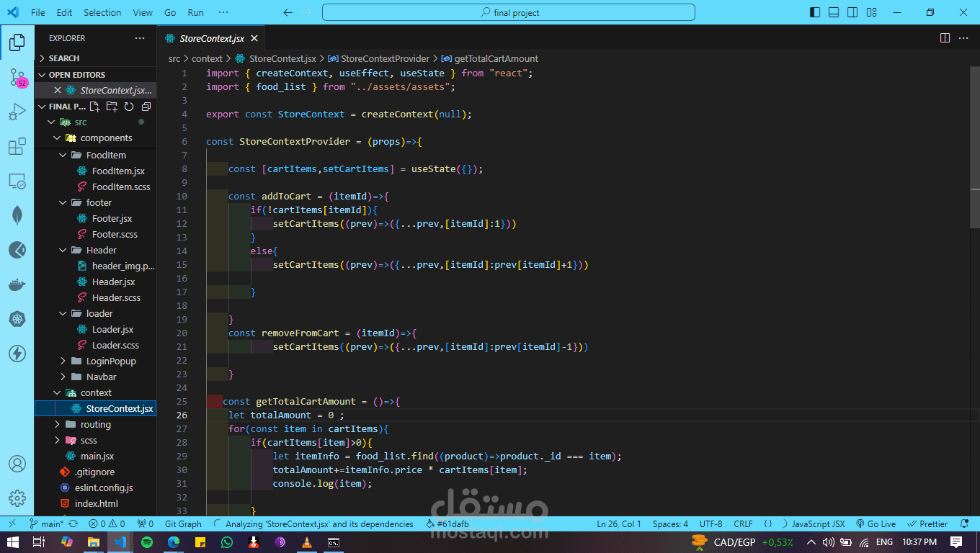Open the File menu
The height and width of the screenshot is (553, 980).
(x=38, y=13)
